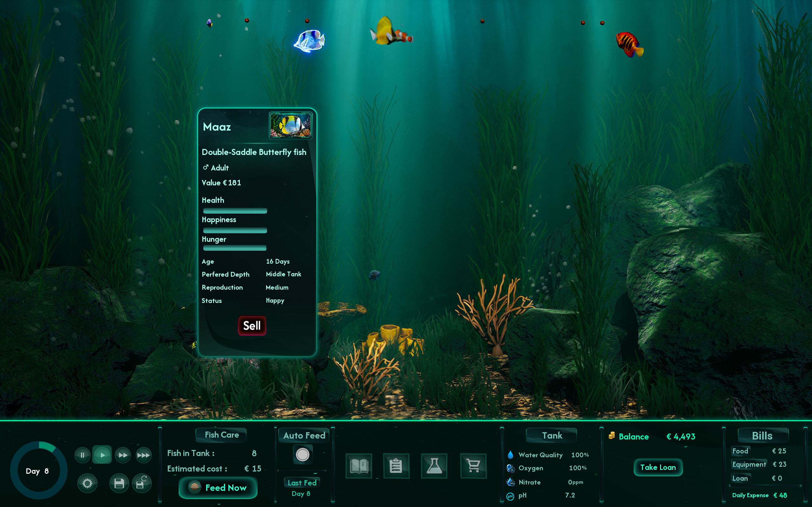This screenshot has height=507, width=812.
Task: Select the Fish Care panel header
Action: tap(221, 435)
